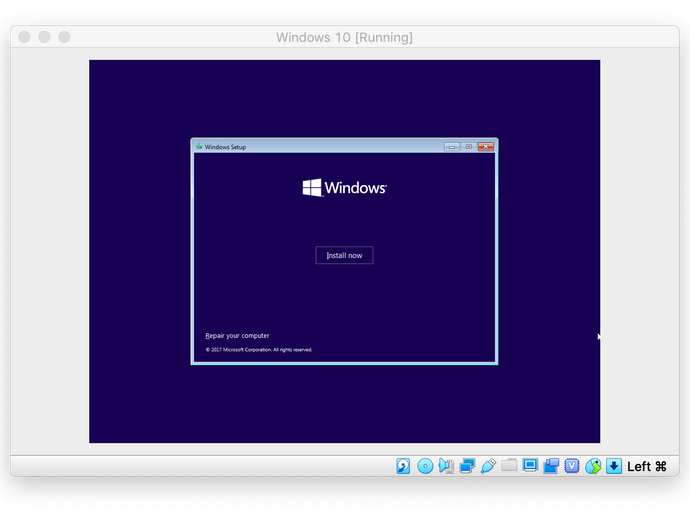Viewport: 690px width, 518px height.
Task: Click the audio status icon
Action: click(446, 466)
